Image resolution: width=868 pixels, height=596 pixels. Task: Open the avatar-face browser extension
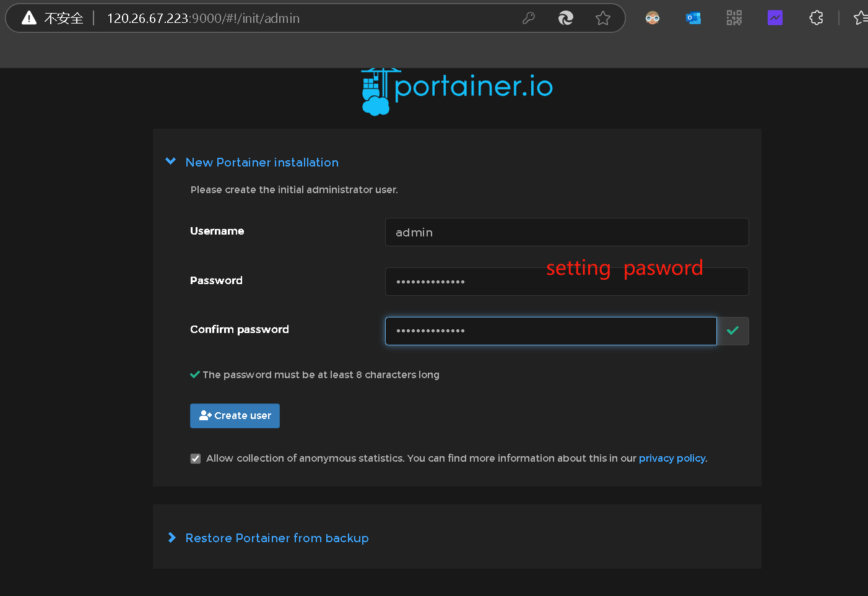pyautogui.click(x=652, y=17)
